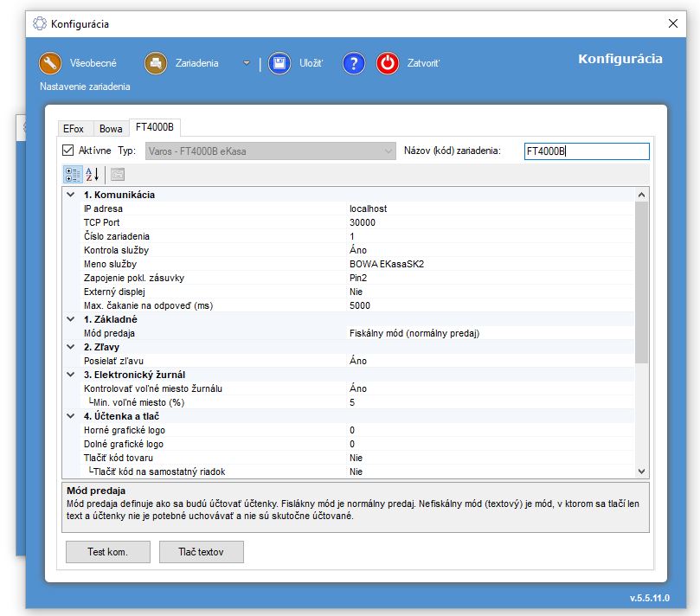
Task: Collapse the 1. Komunikácia section
Action: 71,195
